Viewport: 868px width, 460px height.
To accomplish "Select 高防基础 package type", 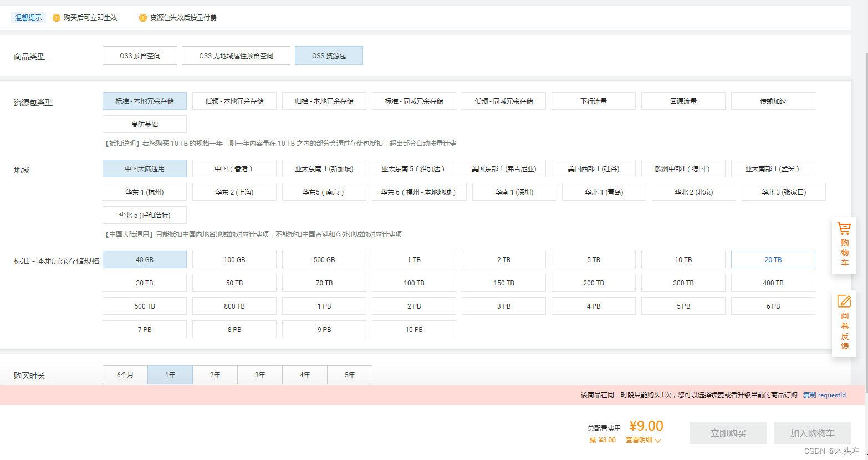I will 145,124.
